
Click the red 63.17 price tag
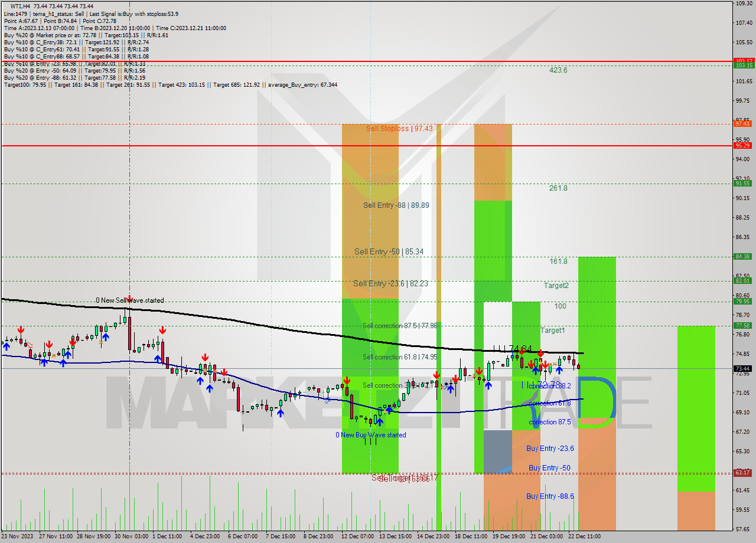click(743, 473)
